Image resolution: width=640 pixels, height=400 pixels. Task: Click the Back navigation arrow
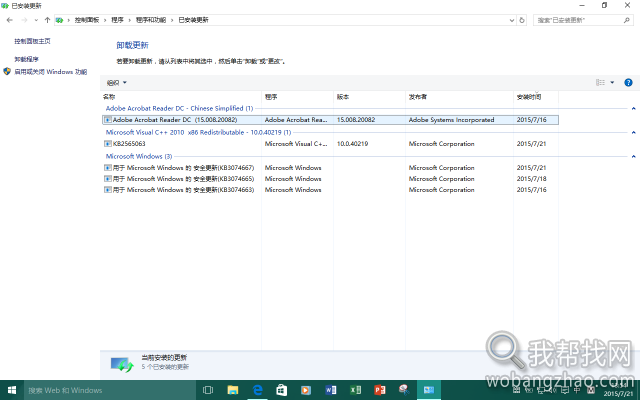tap(10, 20)
